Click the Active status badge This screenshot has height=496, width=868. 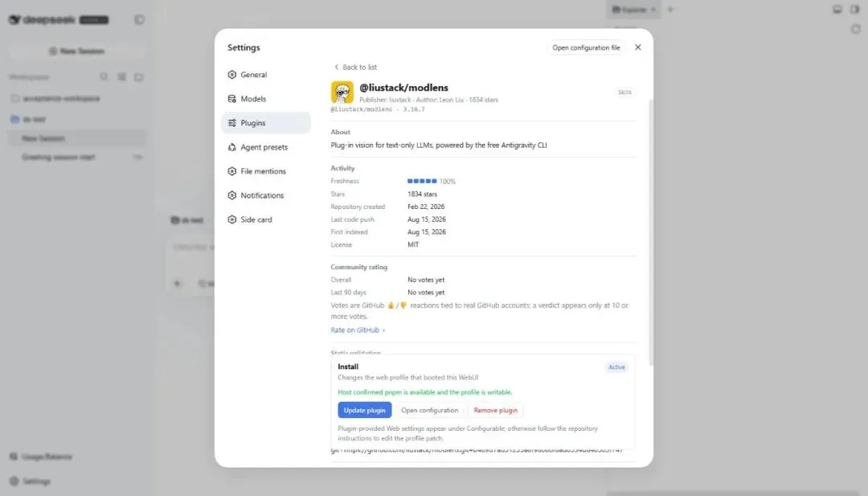click(616, 367)
